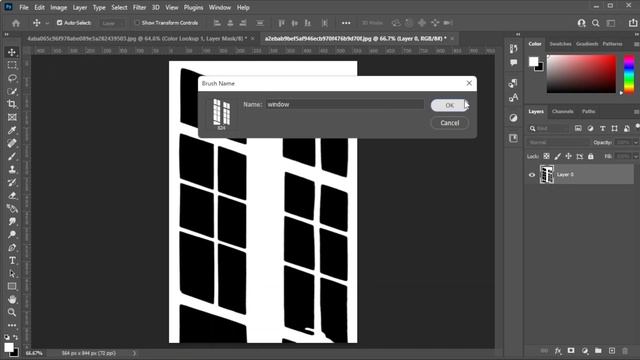This screenshot has height=360, width=640.
Task: Select the History Brush tool
Action: coord(12,182)
